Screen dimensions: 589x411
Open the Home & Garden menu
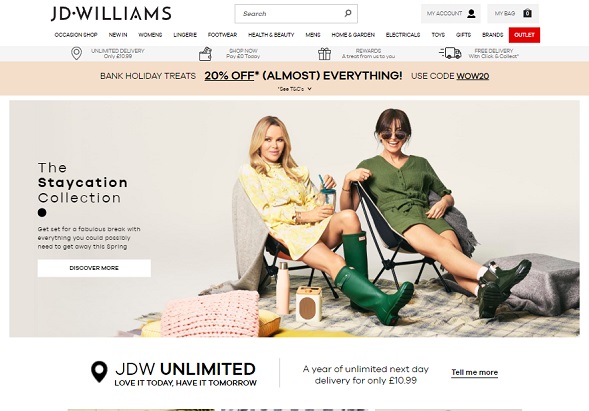click(x=353, y=35)
